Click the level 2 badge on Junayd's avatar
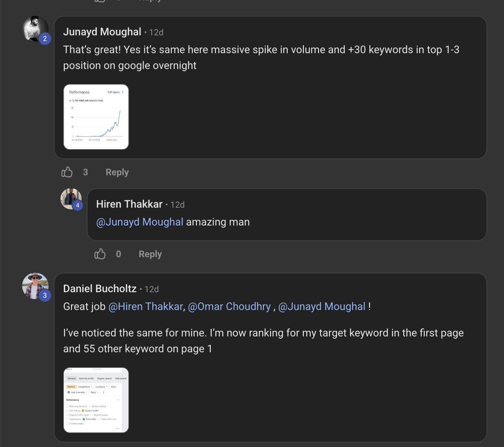Viewport: 504px width, 447px height. click(45, 39)
